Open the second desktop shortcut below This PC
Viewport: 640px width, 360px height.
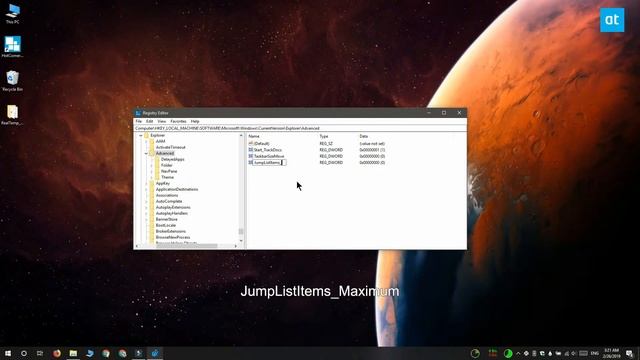click(12, 47)
